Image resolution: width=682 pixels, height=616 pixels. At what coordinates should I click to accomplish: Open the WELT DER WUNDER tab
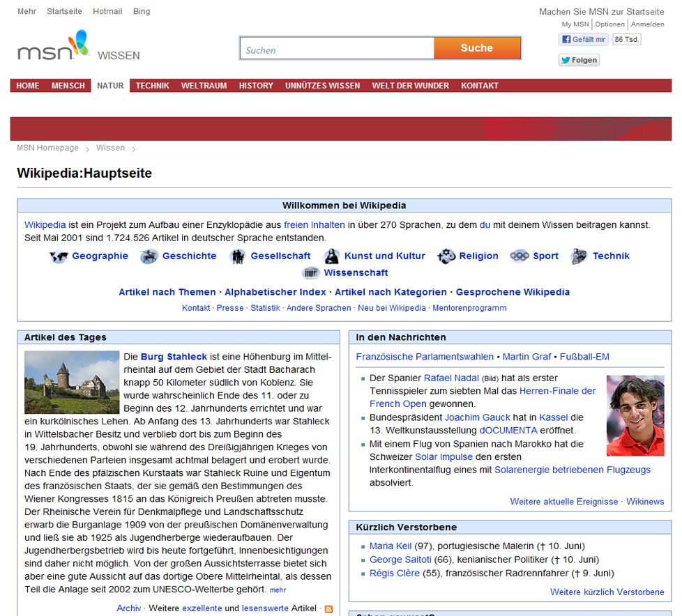pyautogui.click(x=411, y=86)
